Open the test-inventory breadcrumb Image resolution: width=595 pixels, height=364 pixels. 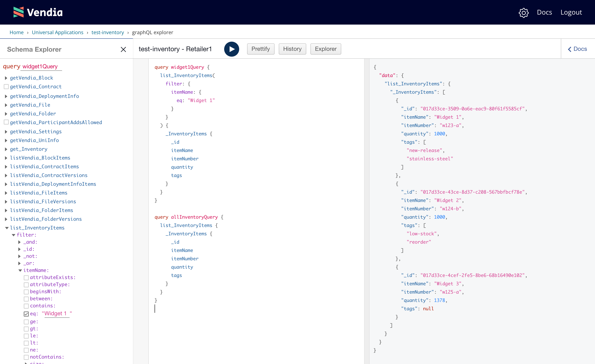coord(108,32)
